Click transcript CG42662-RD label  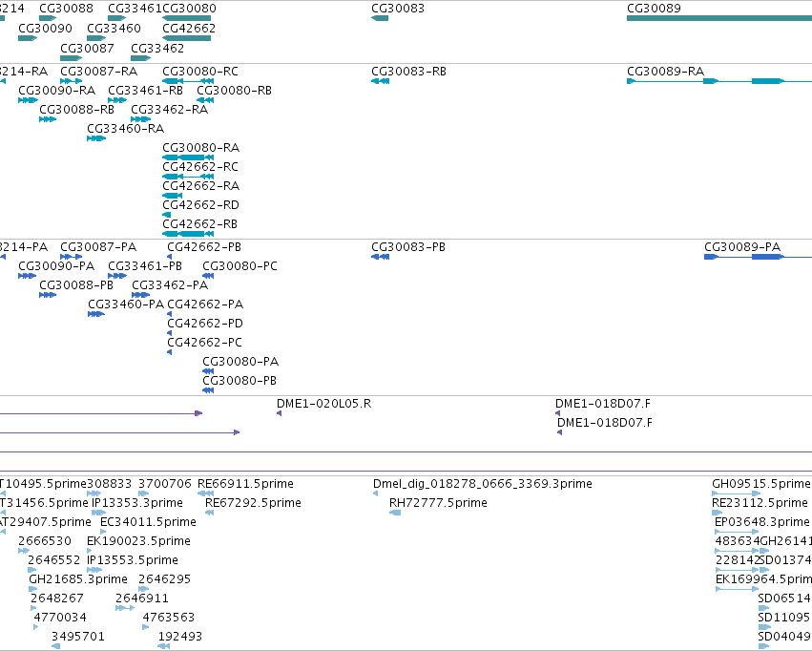point(201,205)
